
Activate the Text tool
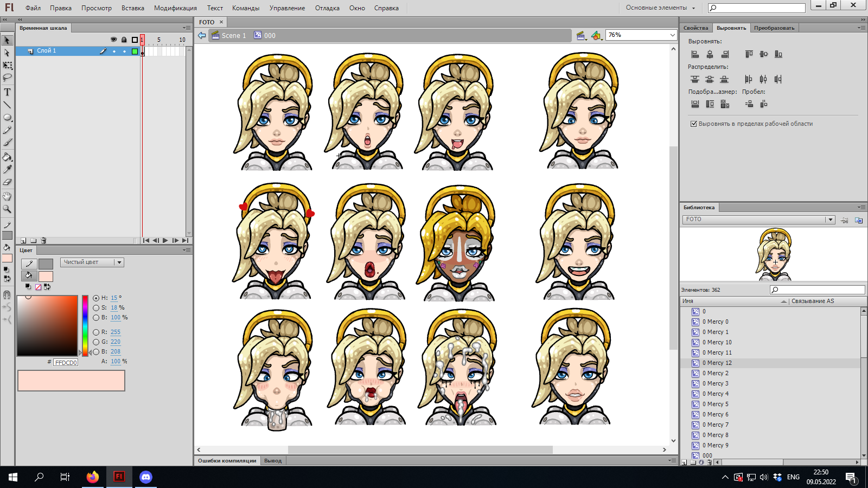[7, 92]
